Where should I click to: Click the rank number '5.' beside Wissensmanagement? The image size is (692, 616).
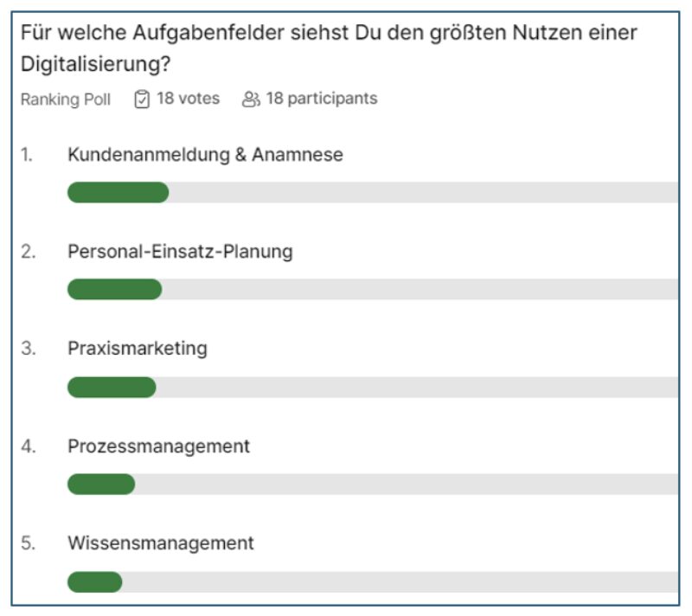(x=29, y=543)
